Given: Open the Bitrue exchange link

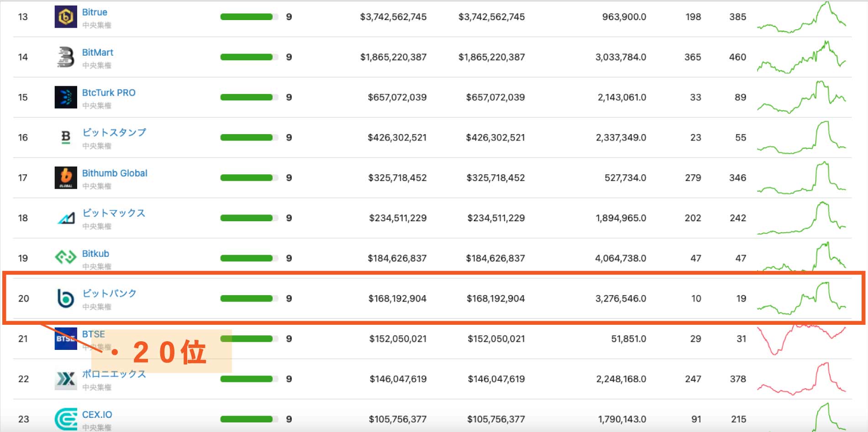Looking at the screenshot, I should click(95, 12).
